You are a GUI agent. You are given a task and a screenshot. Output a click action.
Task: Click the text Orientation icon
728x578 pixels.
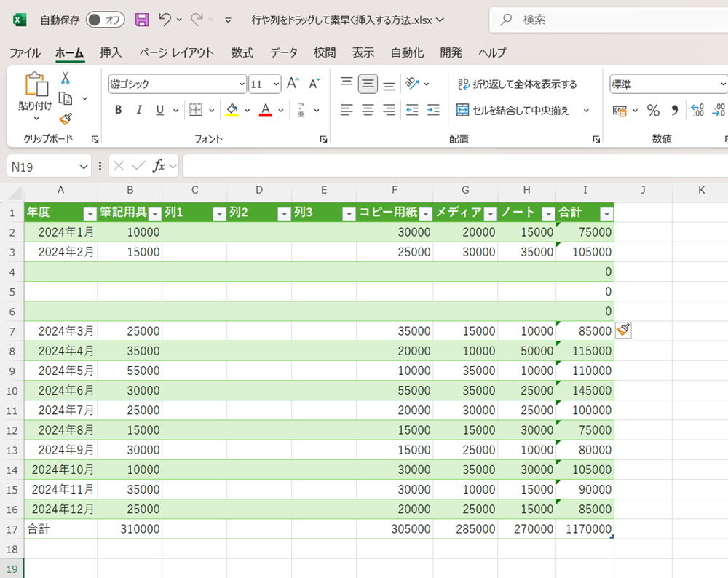point(412,84)
